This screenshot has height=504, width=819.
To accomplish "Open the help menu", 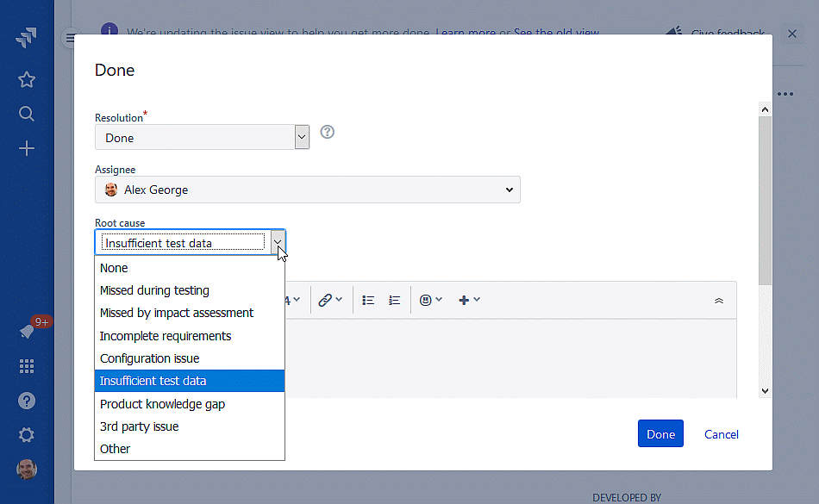I will [x=26, y=400].
